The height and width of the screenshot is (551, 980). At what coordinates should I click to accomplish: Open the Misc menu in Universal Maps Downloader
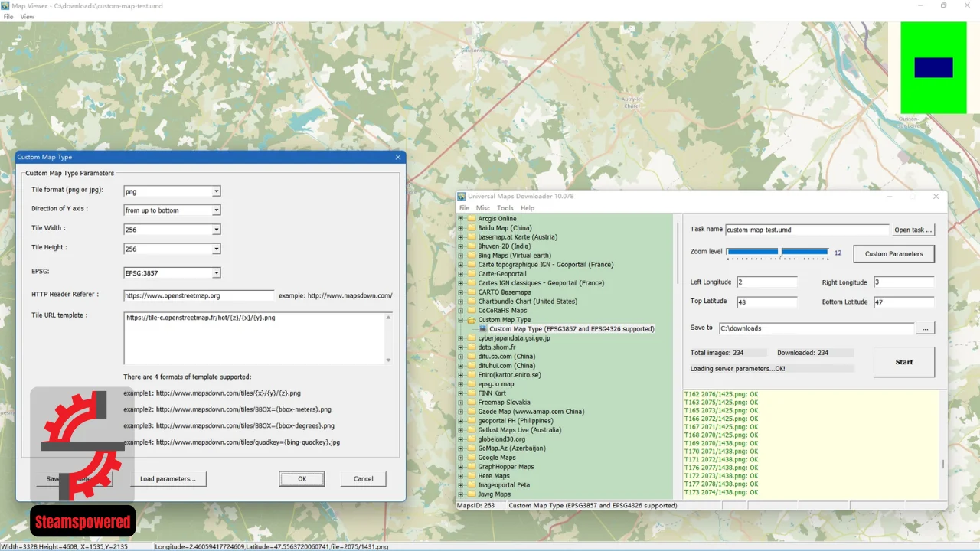pos(483,208)
